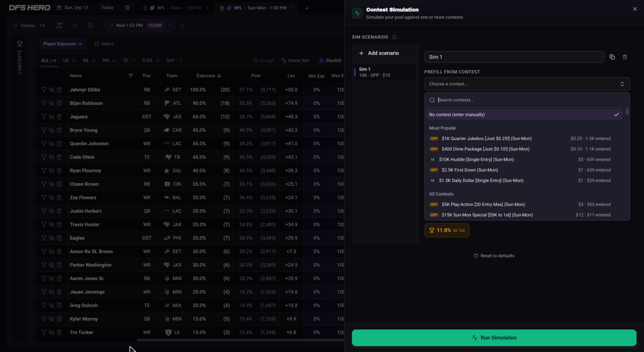This screenshot has height=352, width=644.
Task: Click the Select toggle button
Action: tap(104, 44)
